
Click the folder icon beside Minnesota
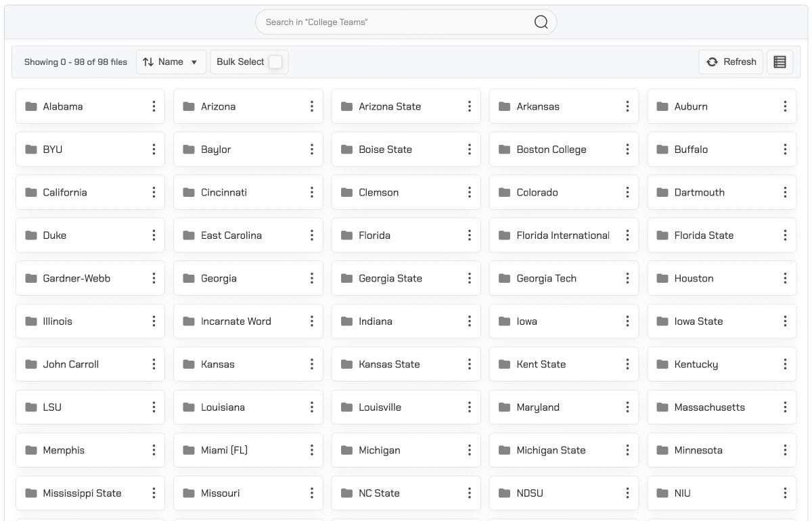662,450
